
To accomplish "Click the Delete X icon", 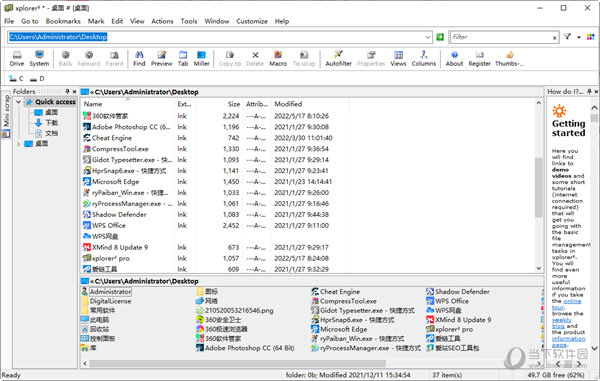I will [x=255, y=59].
